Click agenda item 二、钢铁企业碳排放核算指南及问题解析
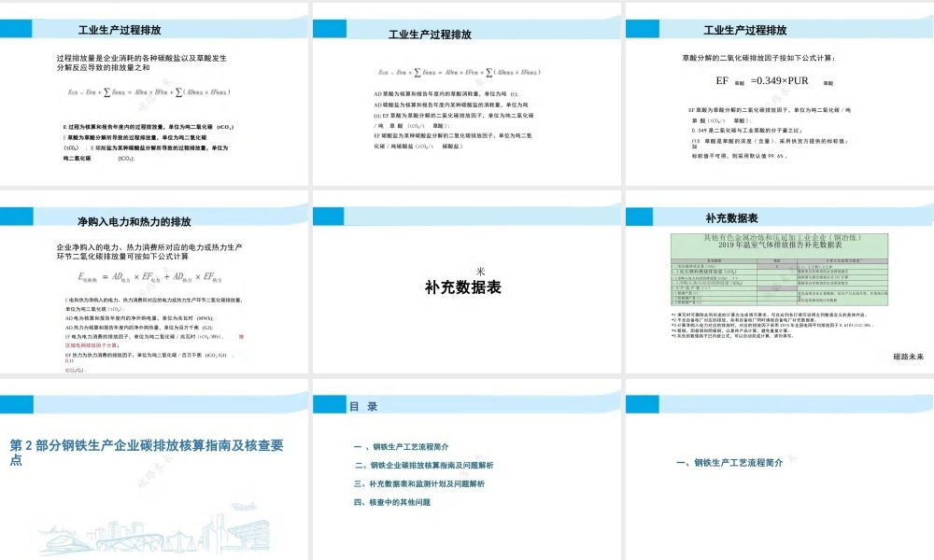 tap(424, 464)
